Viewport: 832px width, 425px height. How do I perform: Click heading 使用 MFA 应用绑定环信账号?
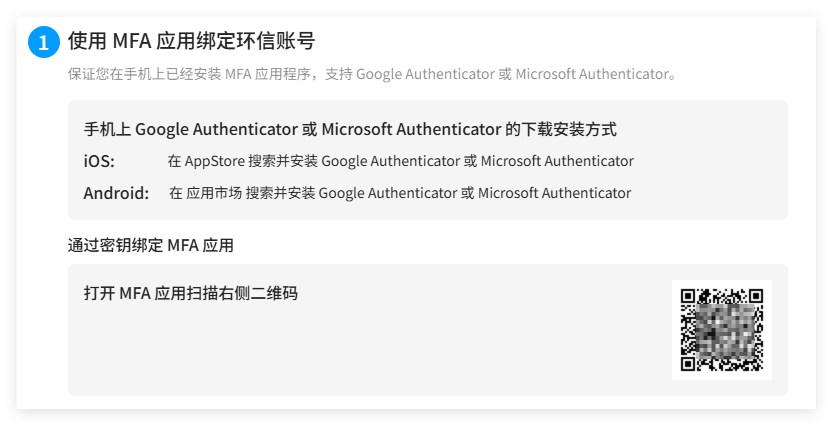(x=191, y=41)
